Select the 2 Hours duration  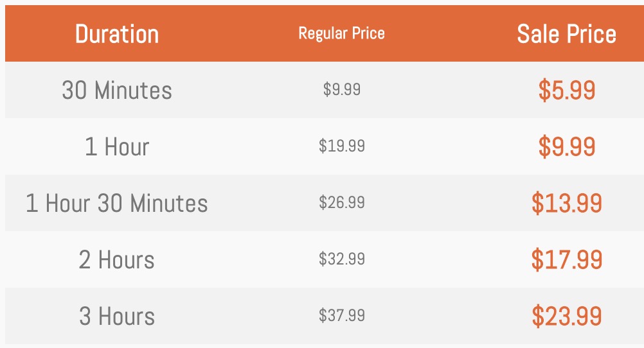(116, 260)
